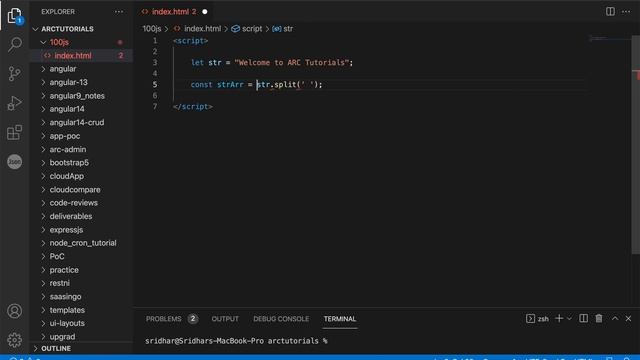Open the Explorer view in activity bar

point(15,16)
